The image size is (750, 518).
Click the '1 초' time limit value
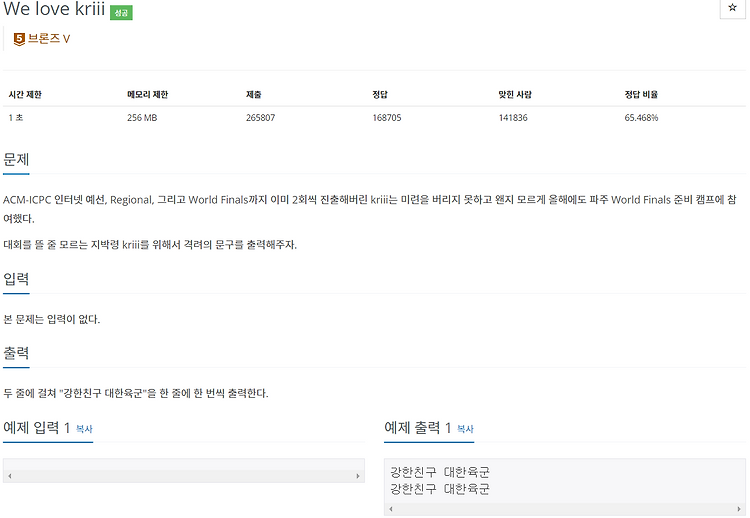pyautogui.click(x=16, y=118)
